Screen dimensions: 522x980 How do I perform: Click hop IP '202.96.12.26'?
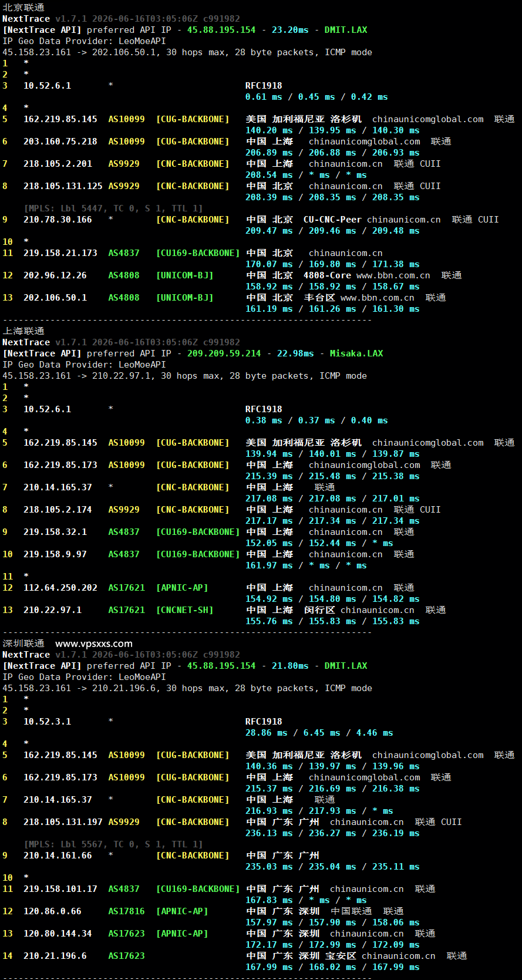coord(55,275)
